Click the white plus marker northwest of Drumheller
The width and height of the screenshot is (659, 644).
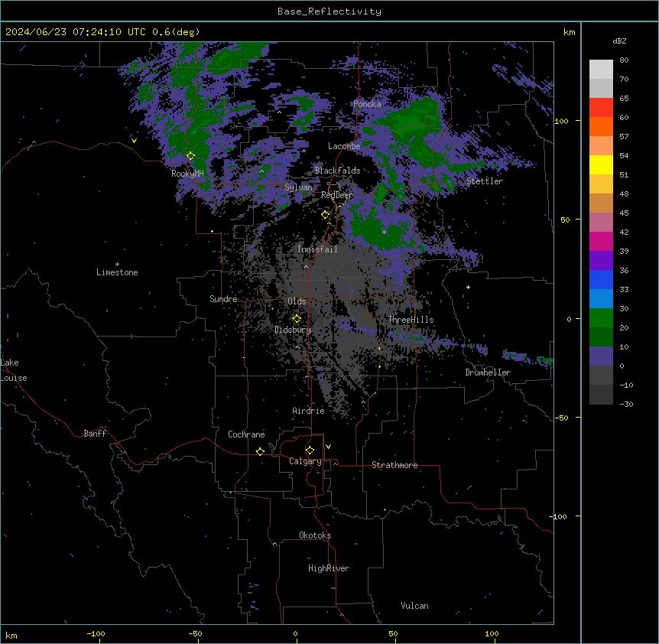point(468,287)
